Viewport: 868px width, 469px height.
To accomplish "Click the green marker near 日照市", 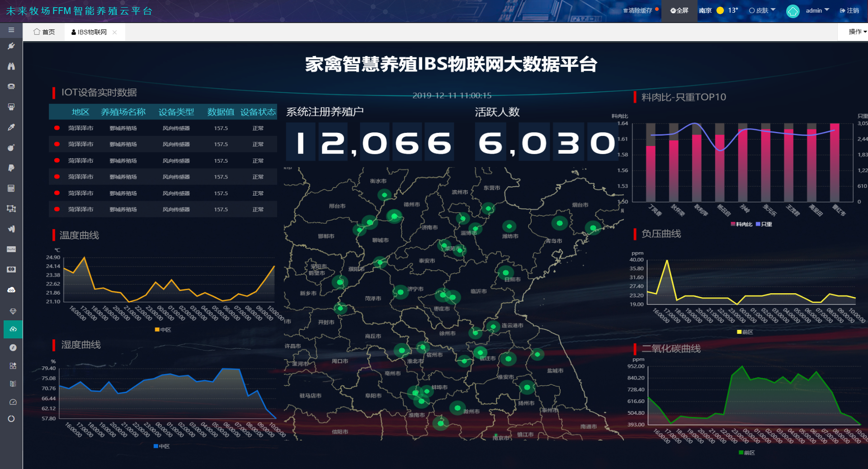I will pos(505,272).
